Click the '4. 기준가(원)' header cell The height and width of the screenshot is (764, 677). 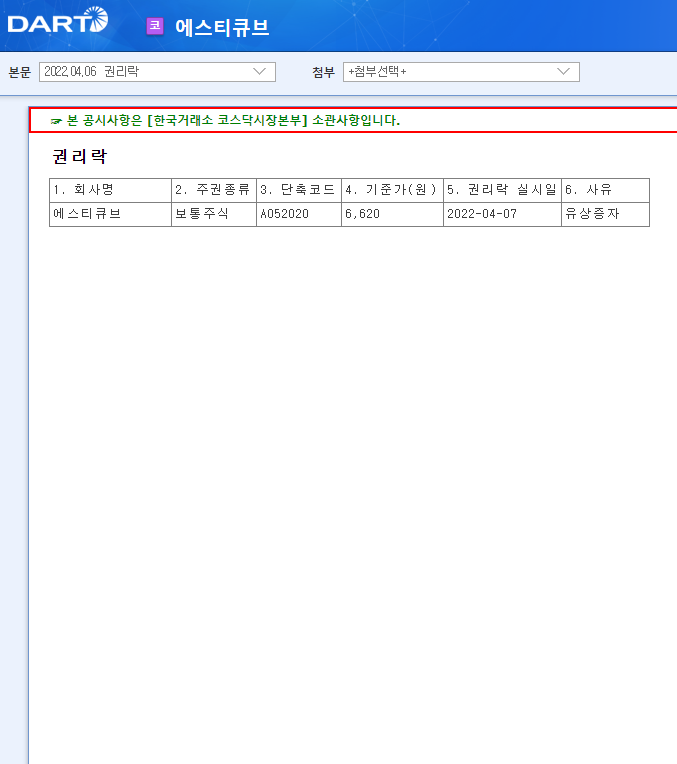coord(392,190)
